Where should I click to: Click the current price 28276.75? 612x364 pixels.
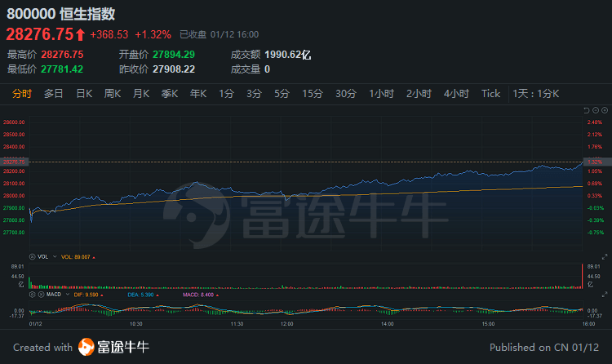click(40, 34)
